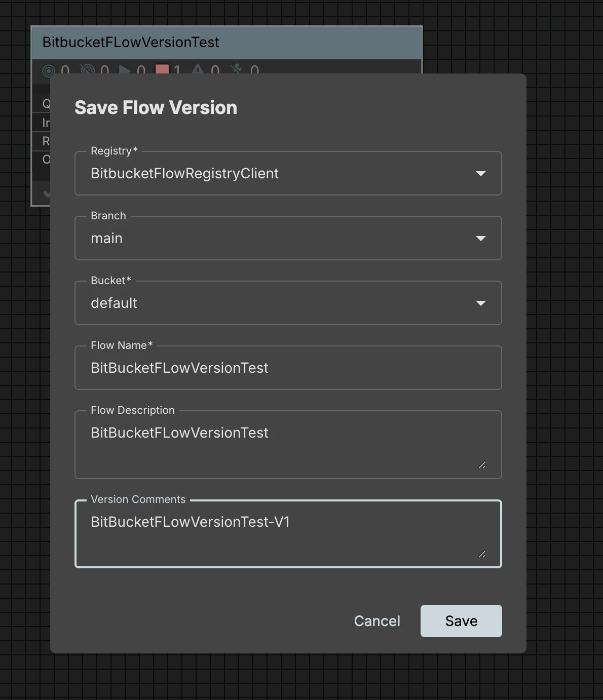Screen dimensions: 603x700
Task: Open the Registry dropdown
Action: point(288,173)
